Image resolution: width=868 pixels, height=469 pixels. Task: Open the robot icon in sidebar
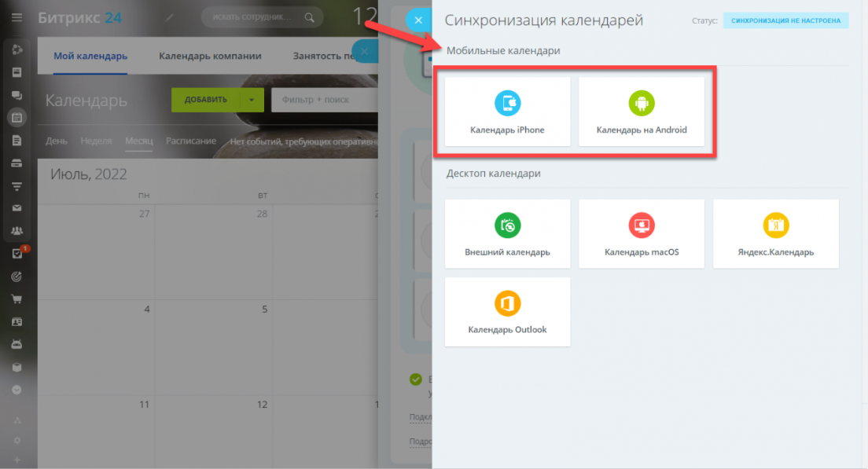pyautogui.click(x=17, y=345)
